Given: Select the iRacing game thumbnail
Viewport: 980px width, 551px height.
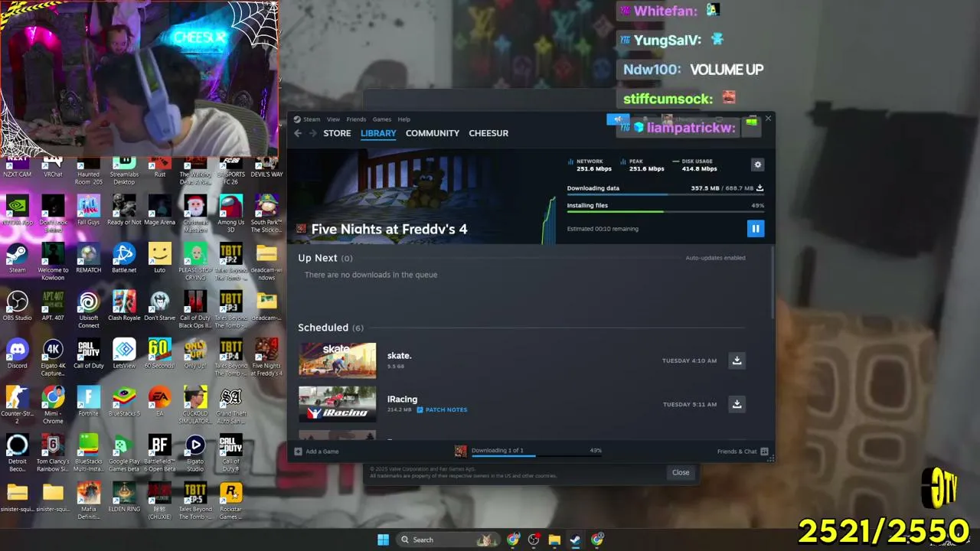Looking at the screenshot, I should (x=337, y=404).
